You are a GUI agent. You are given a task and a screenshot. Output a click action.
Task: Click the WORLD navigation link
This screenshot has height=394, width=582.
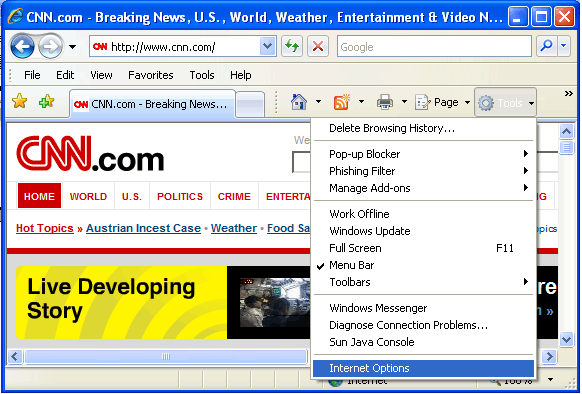point(88,196)
